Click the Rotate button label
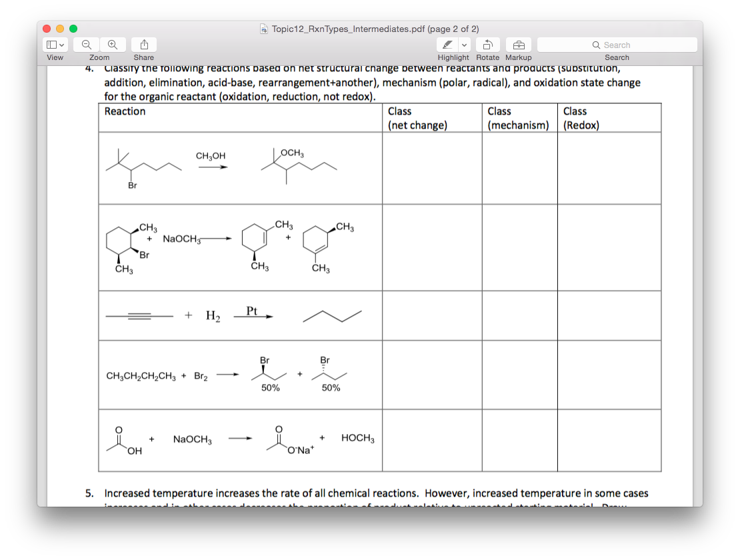740x560 pixels. coord(487,57)
